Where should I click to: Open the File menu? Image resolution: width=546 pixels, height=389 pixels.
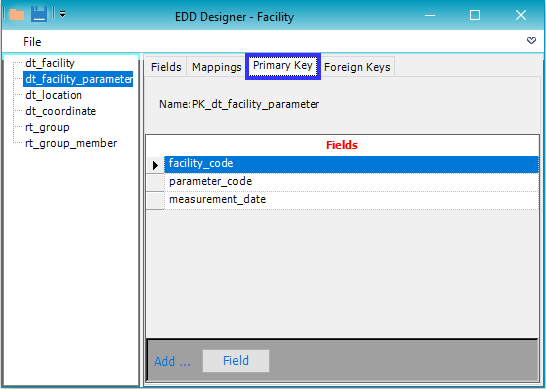click(x=32, y=42)
